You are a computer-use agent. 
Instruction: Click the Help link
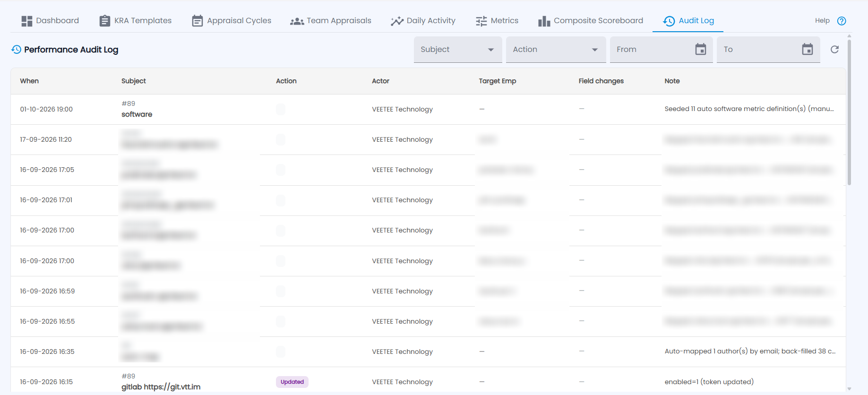[822, 21]
